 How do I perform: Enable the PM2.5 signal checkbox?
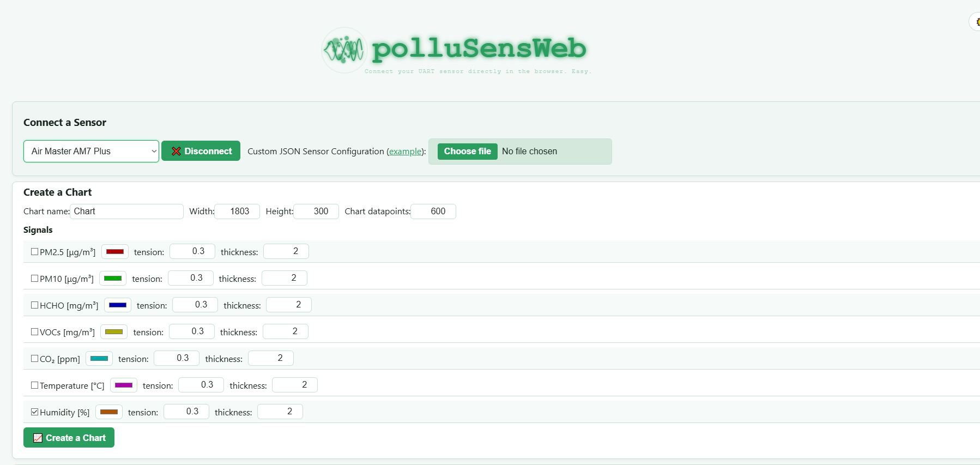click(x=35, y=252)
